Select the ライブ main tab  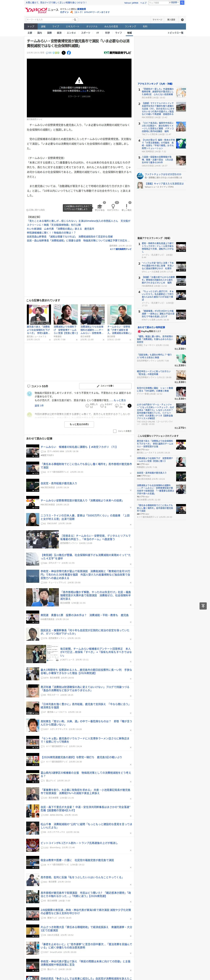[x=56, y=26]
